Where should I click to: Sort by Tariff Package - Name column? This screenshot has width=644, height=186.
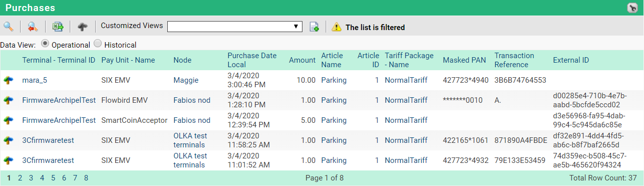(x=409, y=60)
